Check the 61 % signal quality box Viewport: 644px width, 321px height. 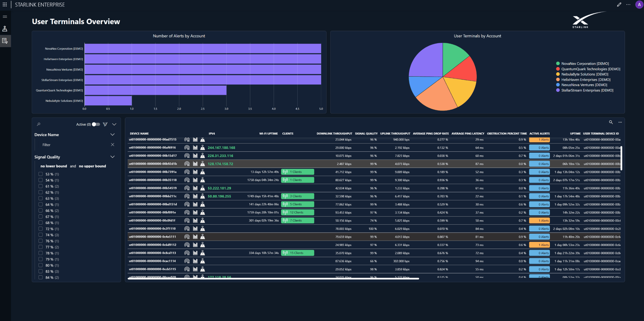40,186
